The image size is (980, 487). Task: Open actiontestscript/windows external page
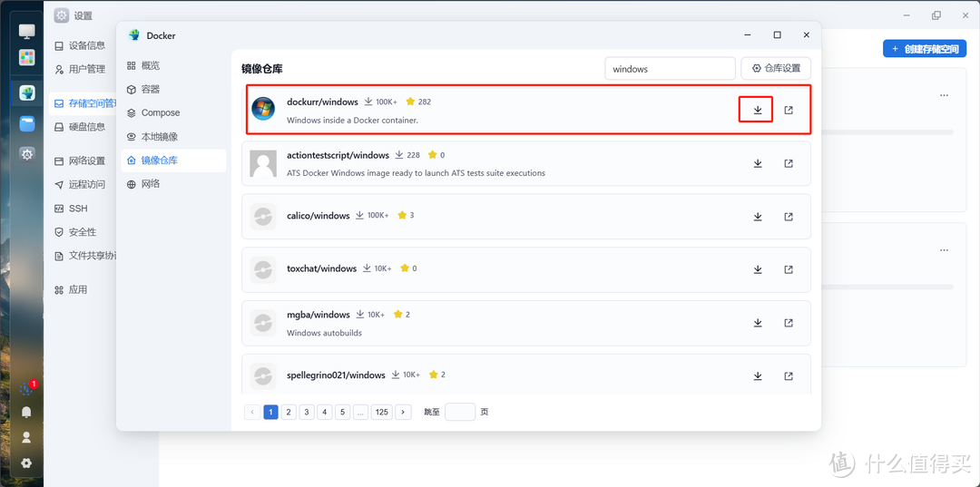789,163
